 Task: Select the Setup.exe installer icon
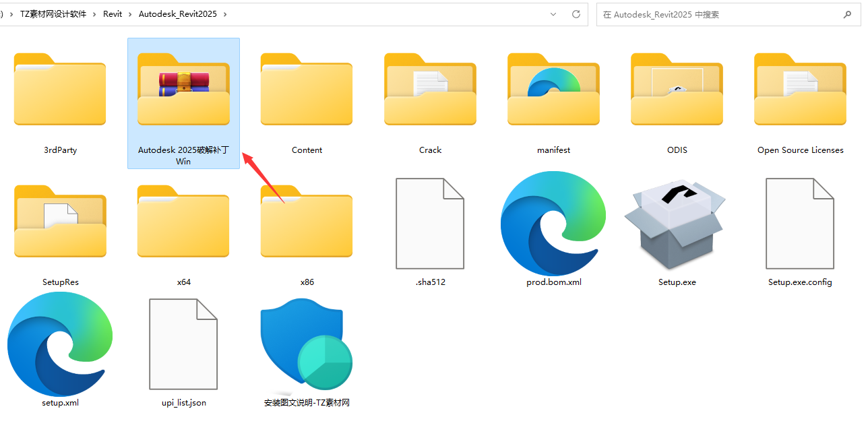[x=675, y=225]
